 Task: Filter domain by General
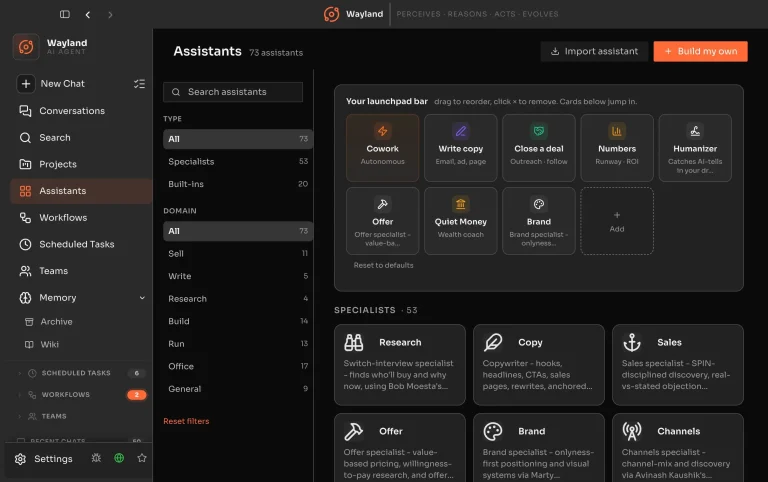click(238, 389)
